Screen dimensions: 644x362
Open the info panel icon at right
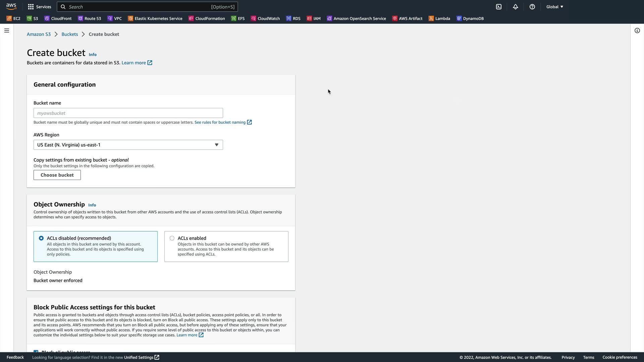click(x=637, y=31)
